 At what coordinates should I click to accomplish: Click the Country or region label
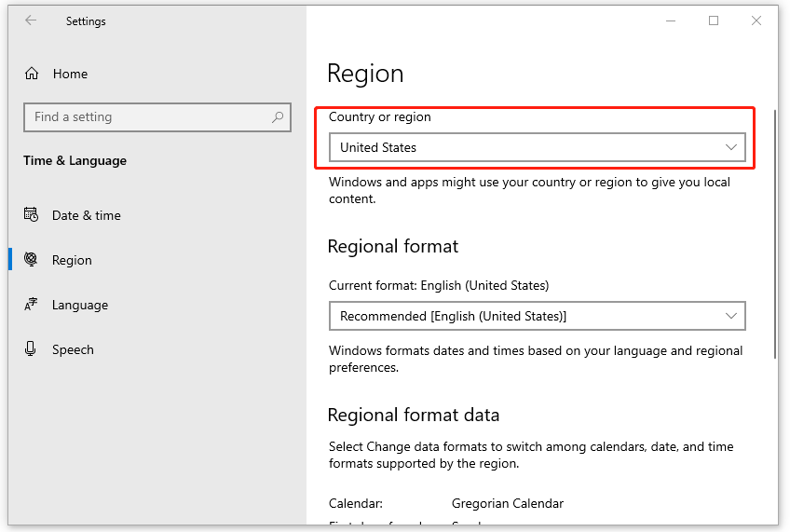380,116
